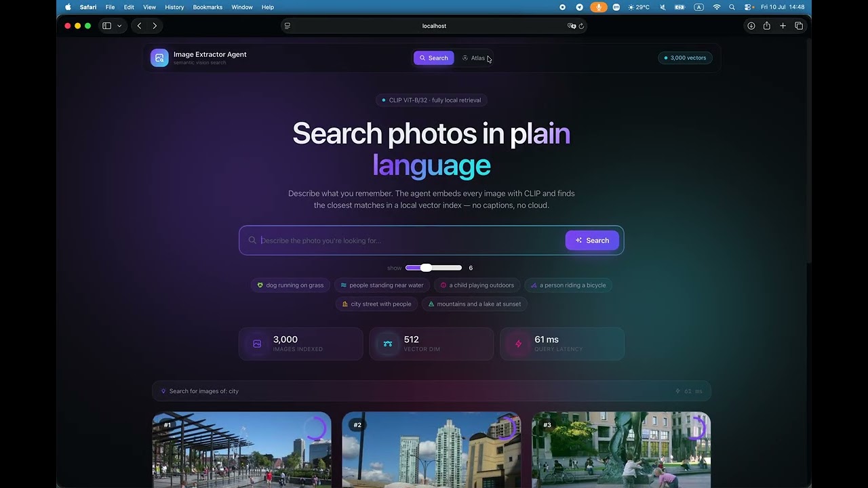Go forward with the Safari forward arrow
Image resolution: width=868 pixels, height=488 pixels.
click(x=155, y=26)
